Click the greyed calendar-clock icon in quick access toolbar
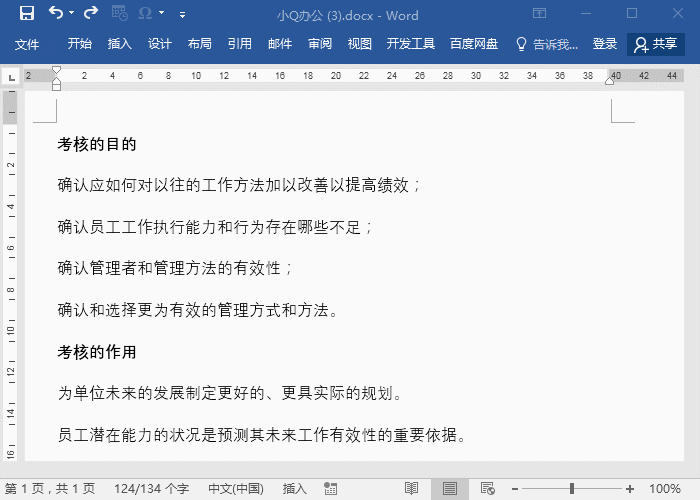Viewport: 700px width, 500px height. tap(120, 13)
